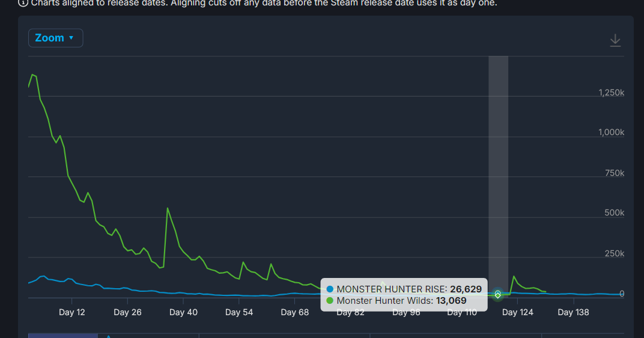This screenshot has width=644, height=338.
Task: Click the '250k' y-axis value
Action: tap(615, 253)
